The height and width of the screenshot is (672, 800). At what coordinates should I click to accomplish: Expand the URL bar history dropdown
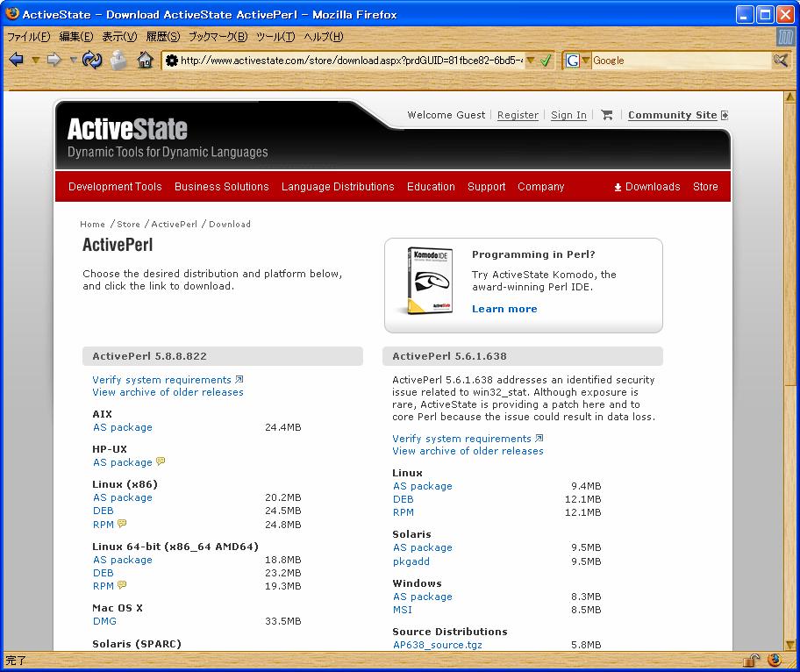530,61
